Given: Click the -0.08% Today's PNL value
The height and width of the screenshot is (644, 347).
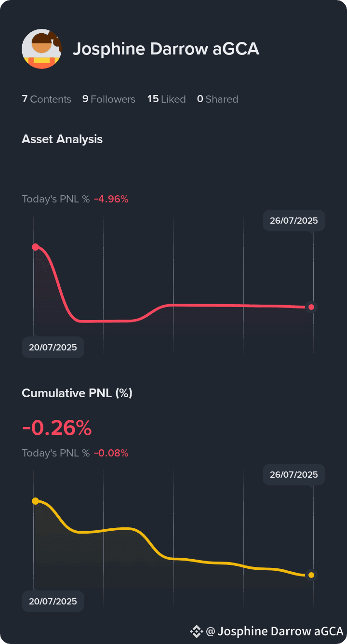Looking at the screenshot, I should [111, 453].
